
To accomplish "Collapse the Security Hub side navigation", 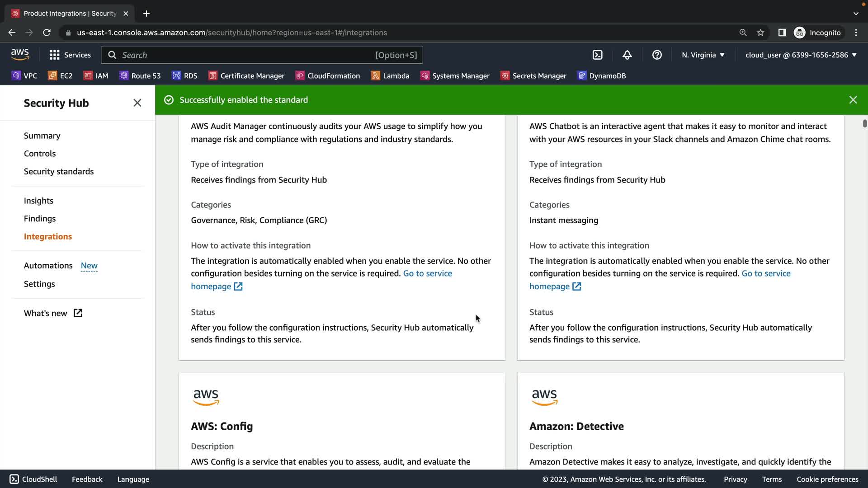I will (x=137, y=103).
